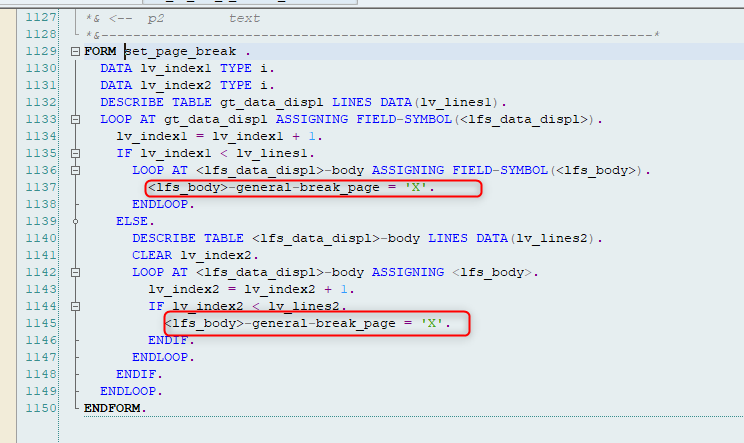Click DATA lv_index2 TYPE i declaration
The width and height of the screenshot is (744, 443).
(x=186, y=85)
